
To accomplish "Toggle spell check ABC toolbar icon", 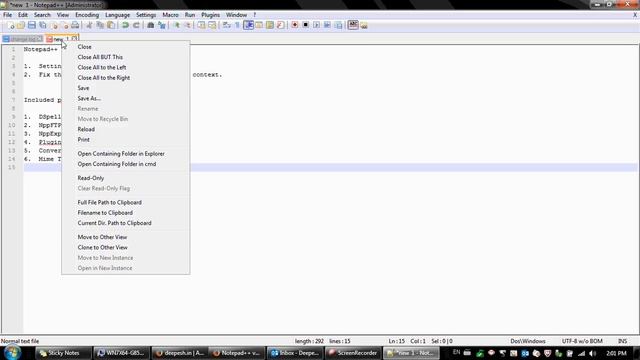I will pos(353,25).
